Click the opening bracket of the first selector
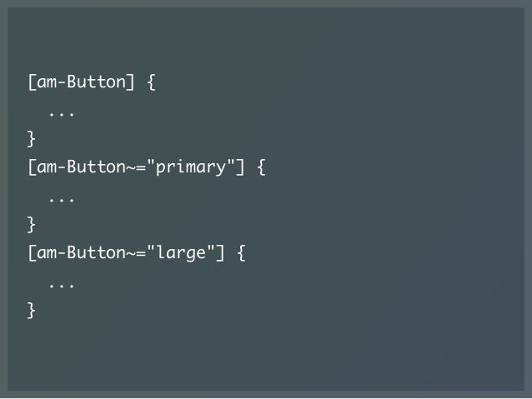 coord(31,82)
